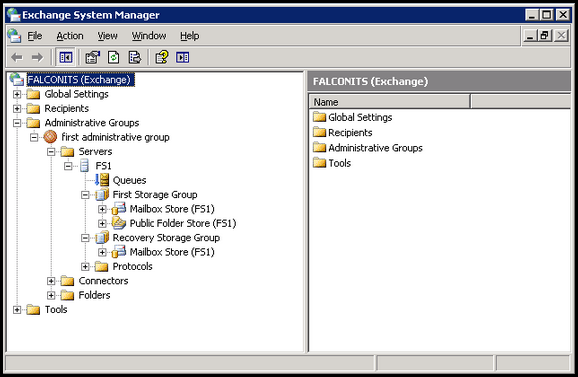This screenshot has height=377, width=578.
Task: Click the Refresh toolbar icon
Action: (114, 57)
